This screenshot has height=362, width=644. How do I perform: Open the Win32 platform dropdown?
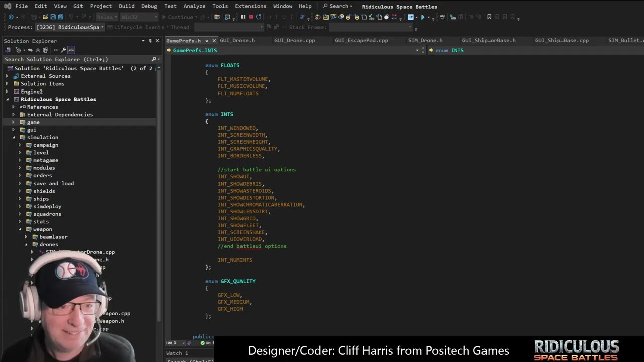click(x=139, y=17)
